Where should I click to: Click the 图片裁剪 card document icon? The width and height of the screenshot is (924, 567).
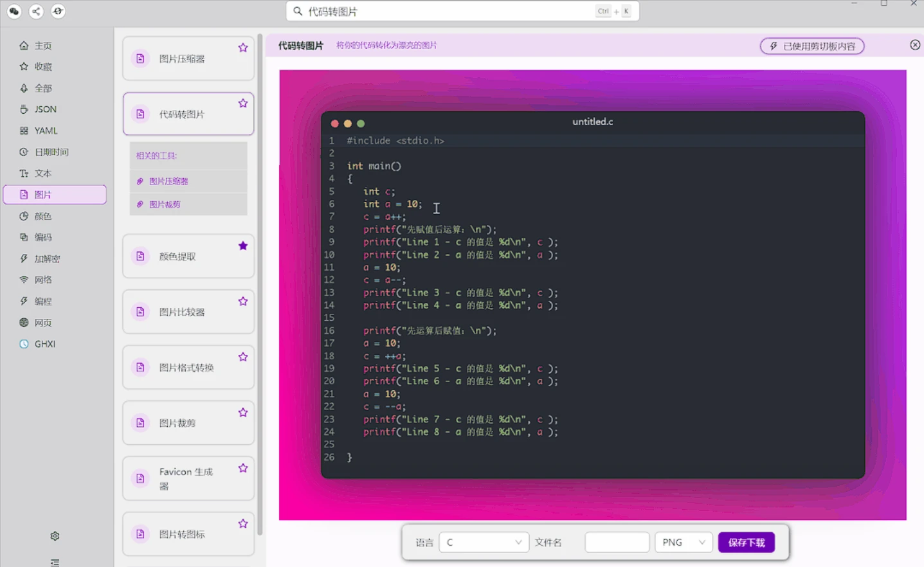point(140,423)
